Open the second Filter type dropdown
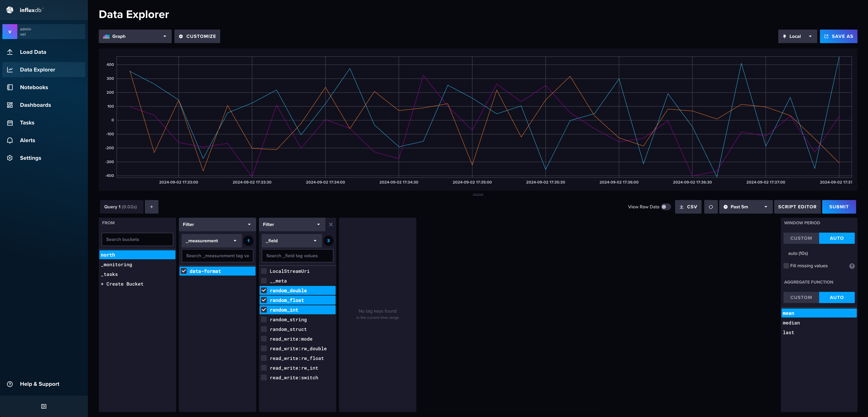This screenshot has width=868, height=417. [292, 224]
